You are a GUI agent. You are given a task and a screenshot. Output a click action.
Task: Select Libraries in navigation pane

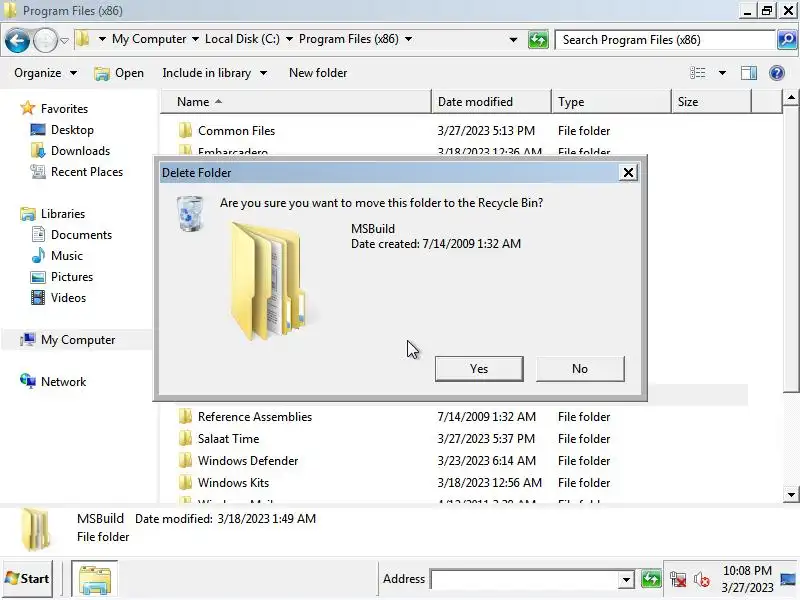tap(63, 214)
